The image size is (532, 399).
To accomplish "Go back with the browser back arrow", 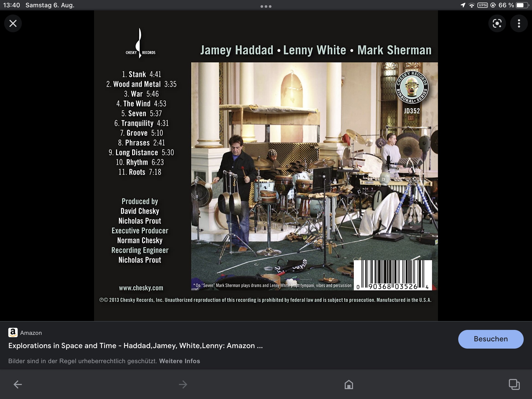I will (x=18, y=384).
